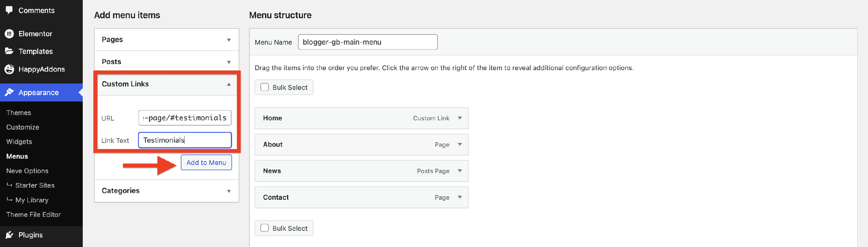Enable the top Bulk Select checkbox
Image resolution: width=868 pixels, height=247 pixels.
pyautogui.click(x=264, y=87)
